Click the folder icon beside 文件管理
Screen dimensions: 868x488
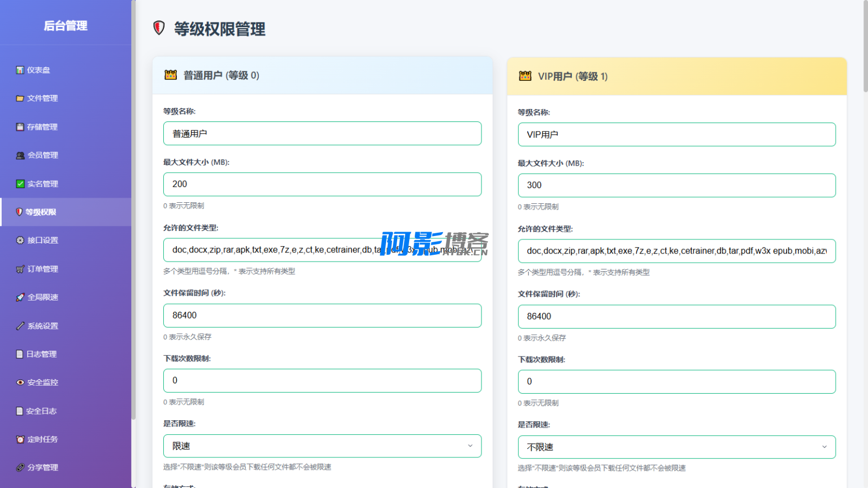click(x=20, y=98)
